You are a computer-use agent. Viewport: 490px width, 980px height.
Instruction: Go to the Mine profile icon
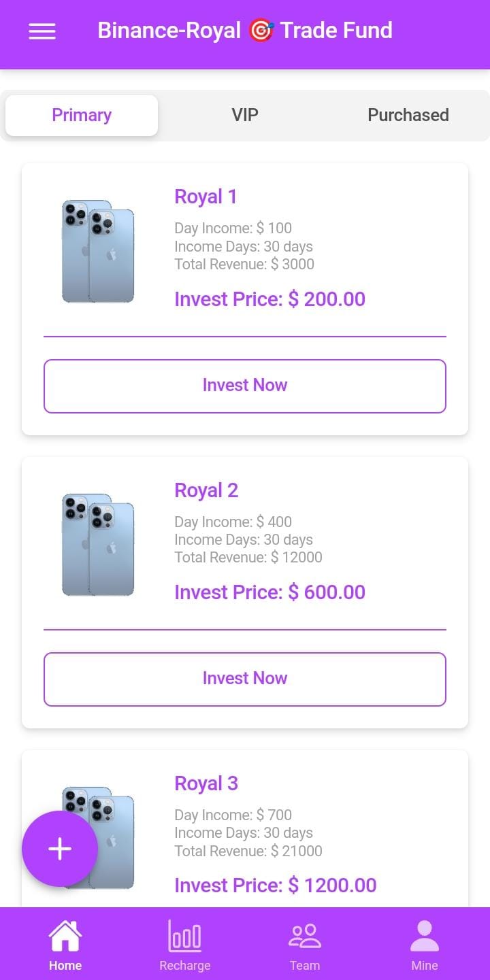pos(425,936)
